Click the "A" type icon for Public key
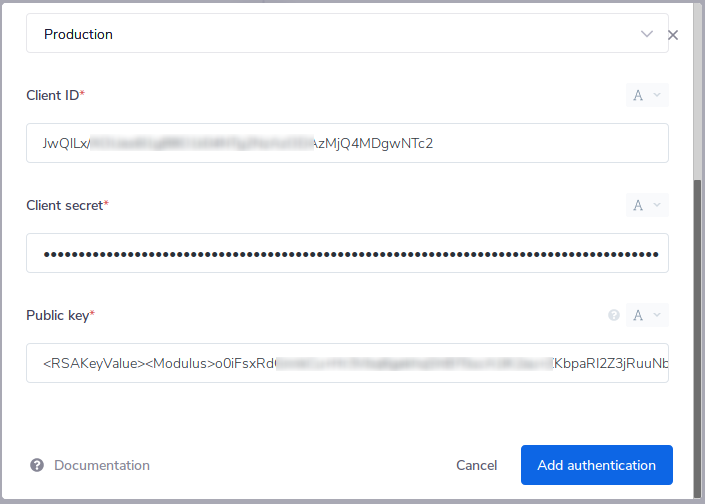This screenshot has height=504, width=705. click(638, 315)
